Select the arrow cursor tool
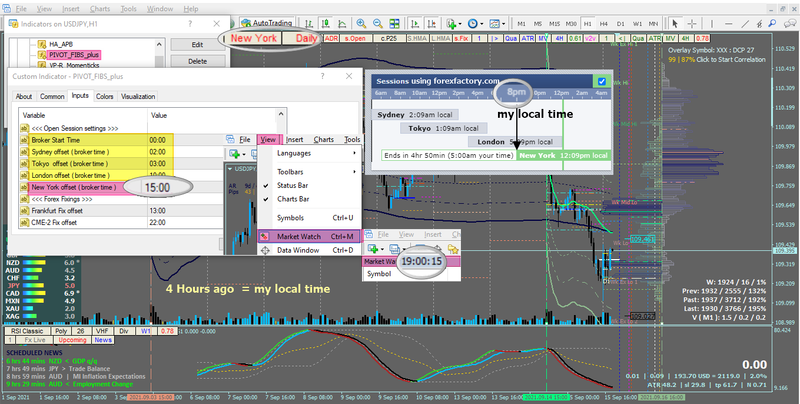 (x=675, y=23)
